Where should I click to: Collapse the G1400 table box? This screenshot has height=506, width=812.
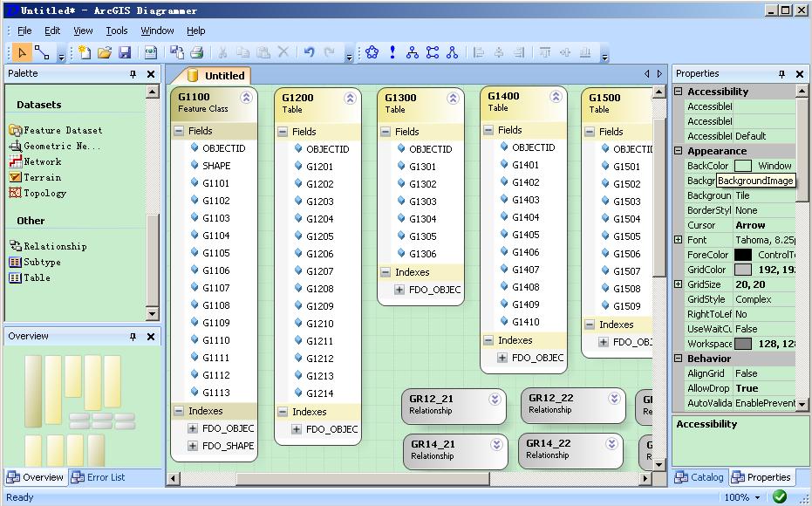[556, 96]
